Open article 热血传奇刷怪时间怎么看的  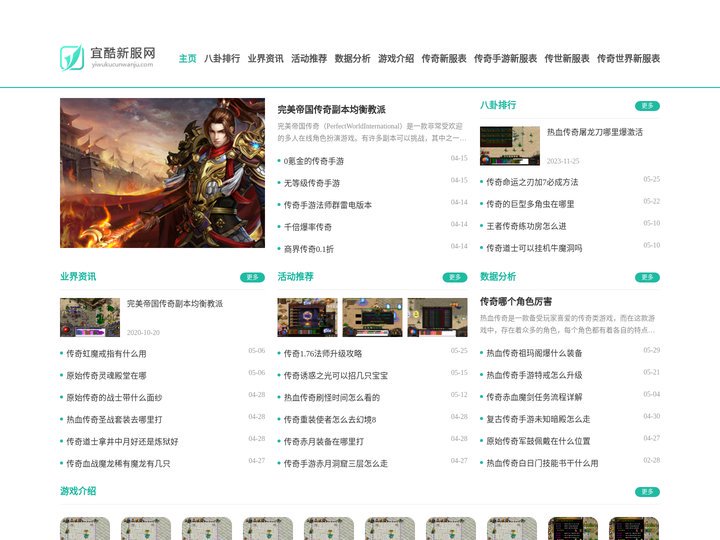pyautogui.click(x=332, y=398)
